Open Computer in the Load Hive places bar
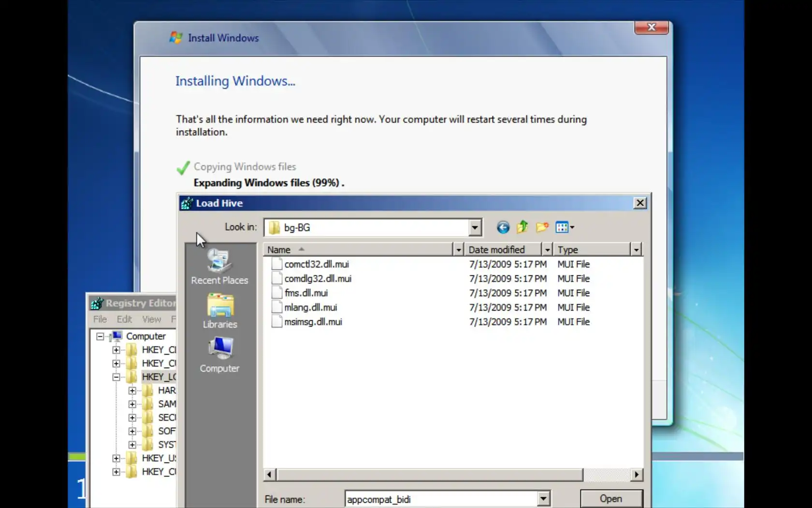 pos(219,355)
